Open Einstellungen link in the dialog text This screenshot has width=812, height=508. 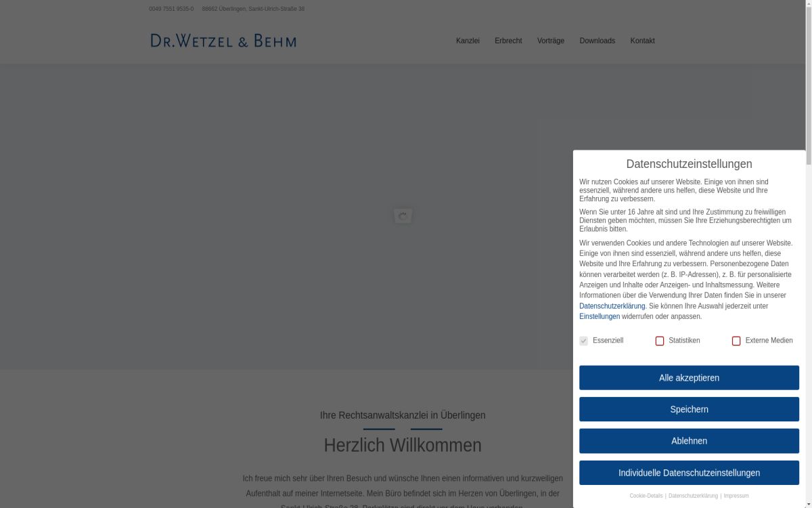(x=599, y=316)
